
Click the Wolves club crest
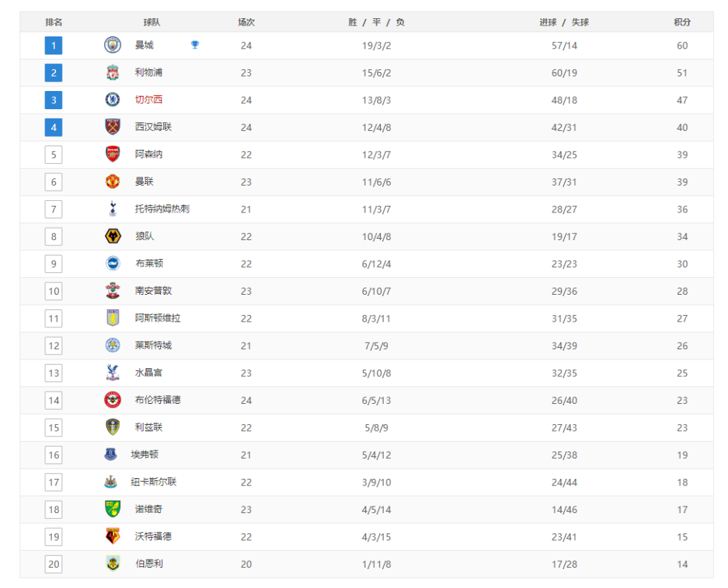tap(112, 237)
